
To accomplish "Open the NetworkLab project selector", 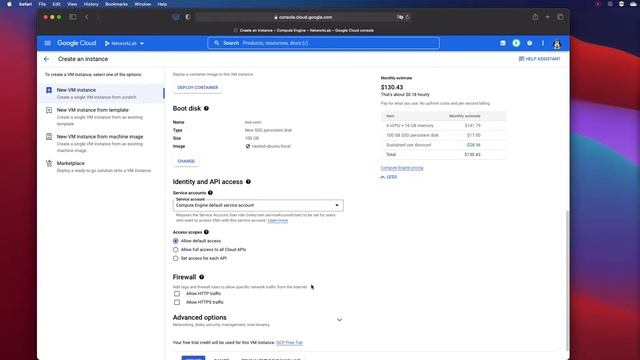I will coord(124,43).
